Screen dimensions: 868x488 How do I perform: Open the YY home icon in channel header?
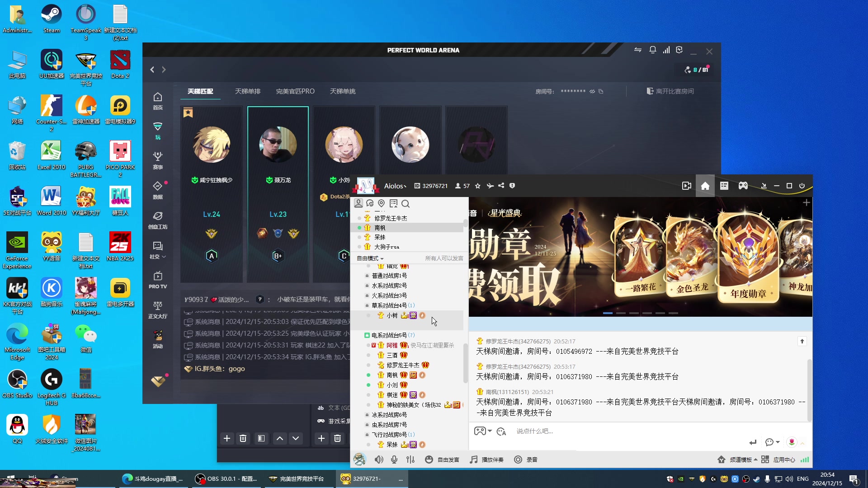(705, 186)
